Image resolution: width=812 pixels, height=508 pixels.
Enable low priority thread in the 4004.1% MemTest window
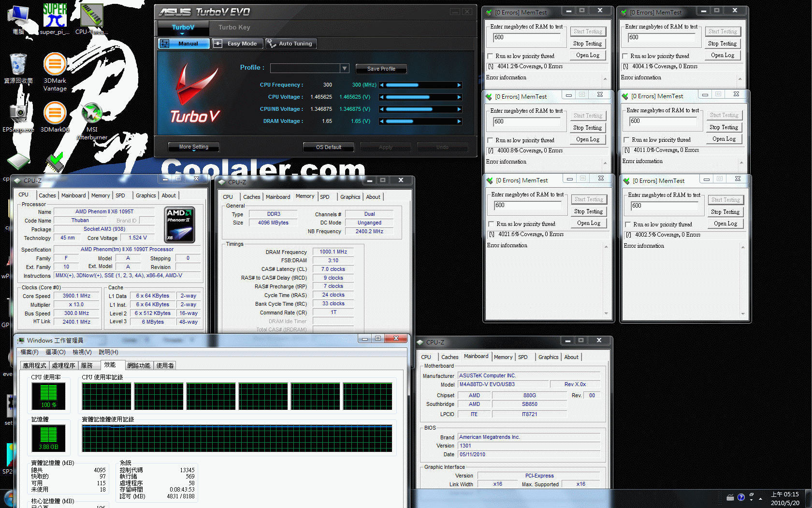tap(625, 56)
